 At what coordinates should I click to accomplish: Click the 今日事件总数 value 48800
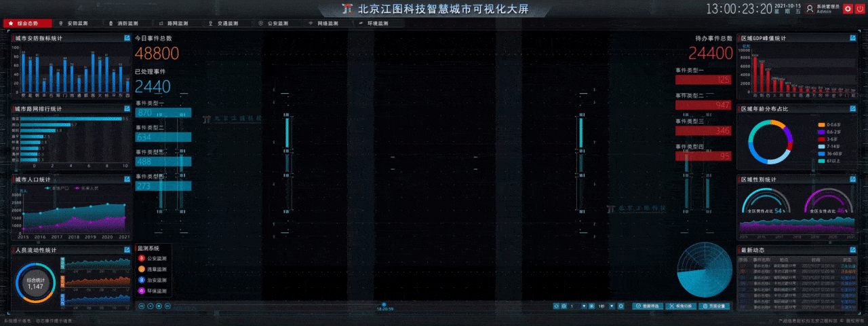coord(157,54)
